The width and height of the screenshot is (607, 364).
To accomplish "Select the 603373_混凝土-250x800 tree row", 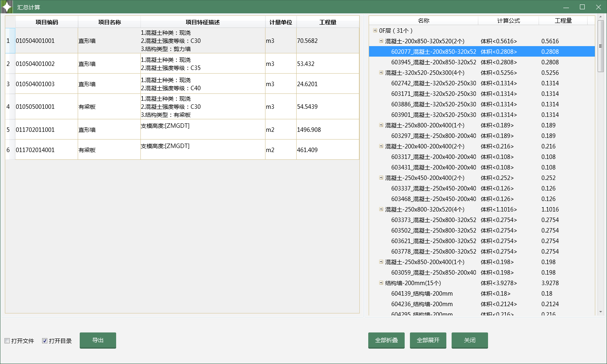I will pyautogui.click(x=482, y=220).
